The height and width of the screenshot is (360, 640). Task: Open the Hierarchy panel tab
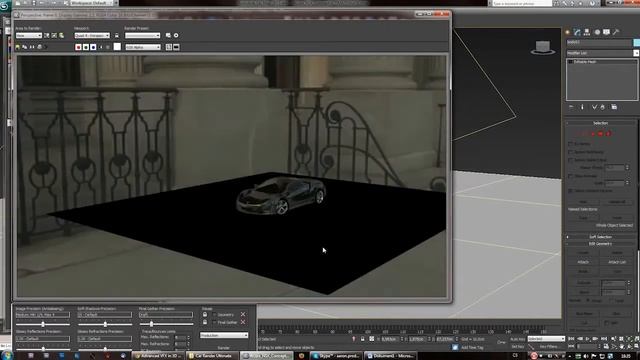(587, 32)
